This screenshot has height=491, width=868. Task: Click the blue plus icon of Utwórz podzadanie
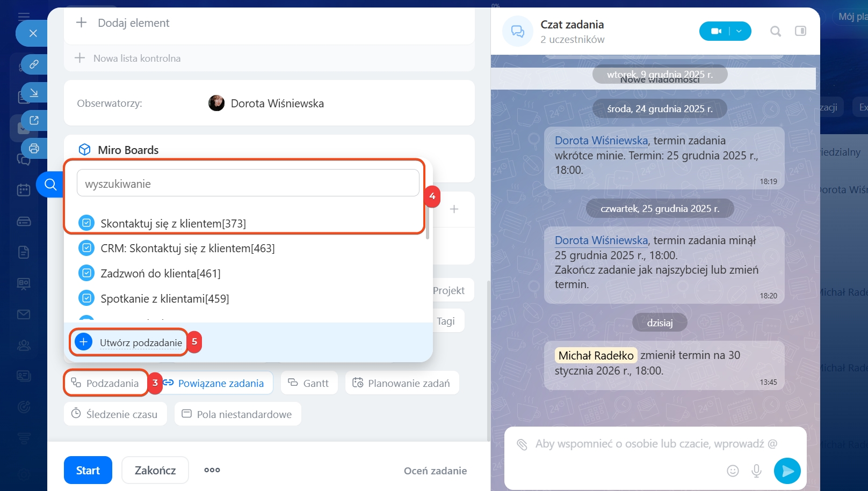click(84, 342)
